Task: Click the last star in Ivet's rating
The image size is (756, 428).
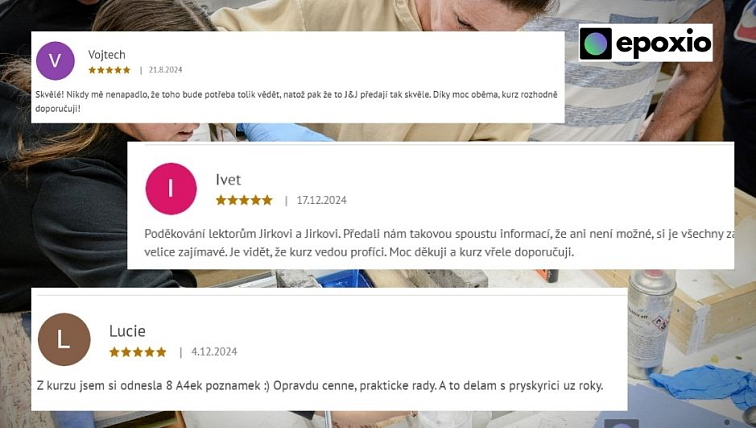Action: tap(267, 200)
